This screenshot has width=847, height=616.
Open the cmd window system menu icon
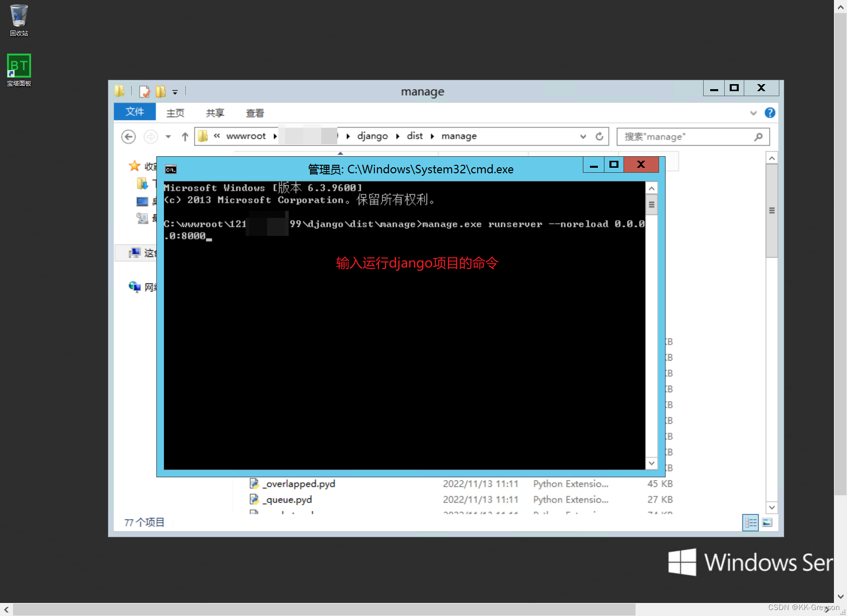point(171,169)
